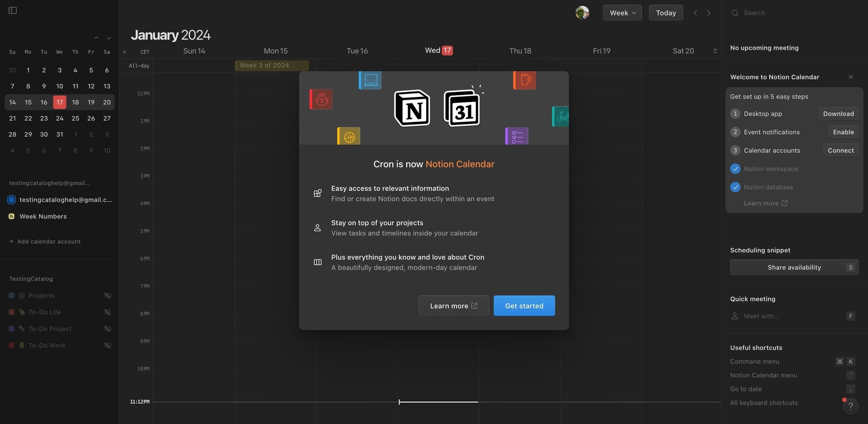Open the Week 3 of 2024 all-day event
868x424 pixels.
272,65
